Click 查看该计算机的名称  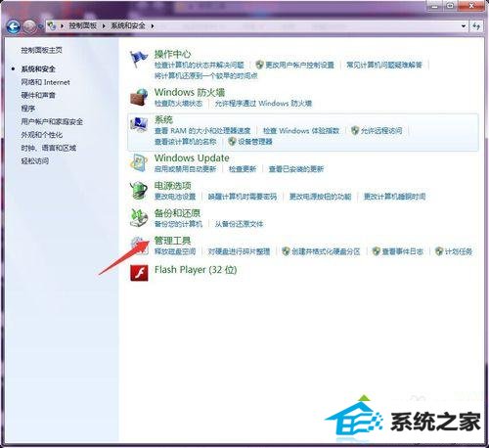click(x=185, y=142)
